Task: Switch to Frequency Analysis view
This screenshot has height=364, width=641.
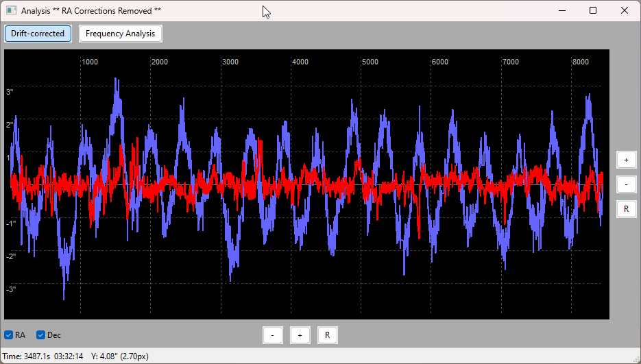Action: [x=120, y=34]
